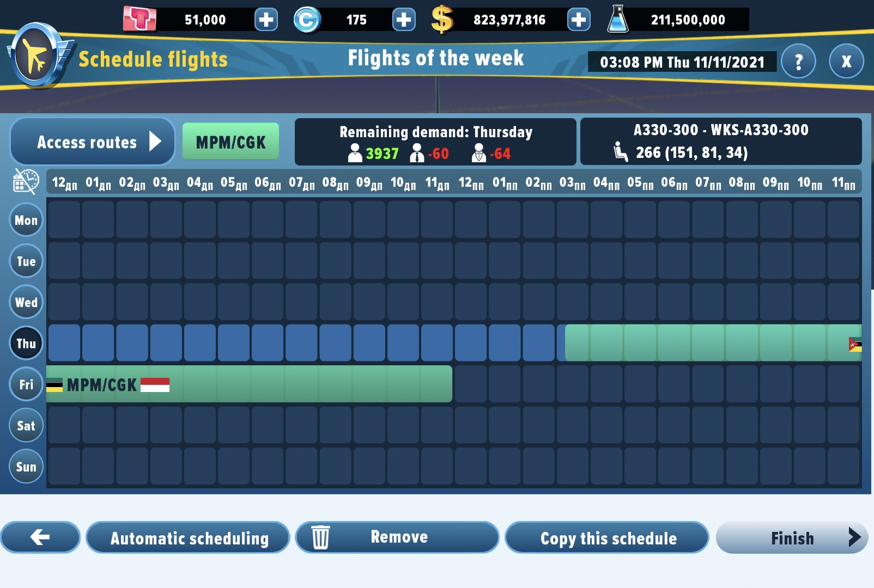Expand Access routes menu
This screenshot has width=874, height=588.
tap(93, 142)
